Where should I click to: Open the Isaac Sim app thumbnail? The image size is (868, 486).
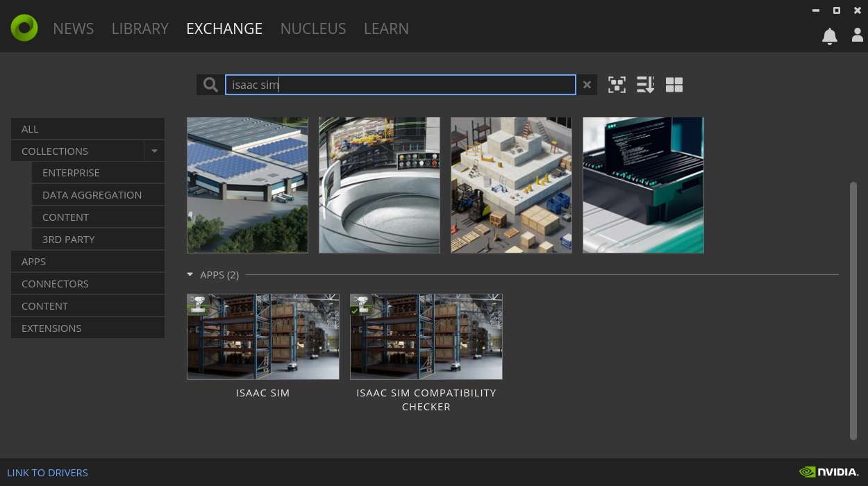263,337
